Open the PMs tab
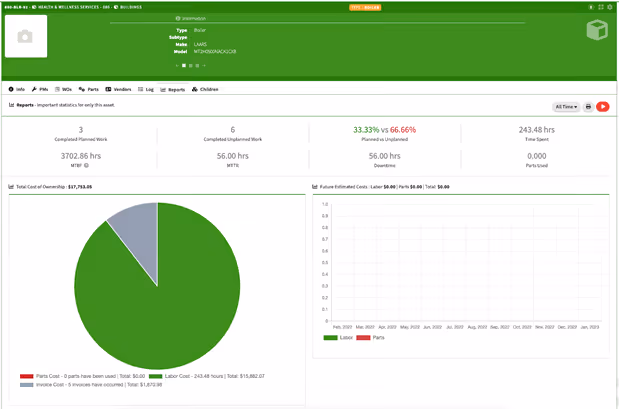The height and width of the screenshot is (409, 619). (x=40, y=89)
